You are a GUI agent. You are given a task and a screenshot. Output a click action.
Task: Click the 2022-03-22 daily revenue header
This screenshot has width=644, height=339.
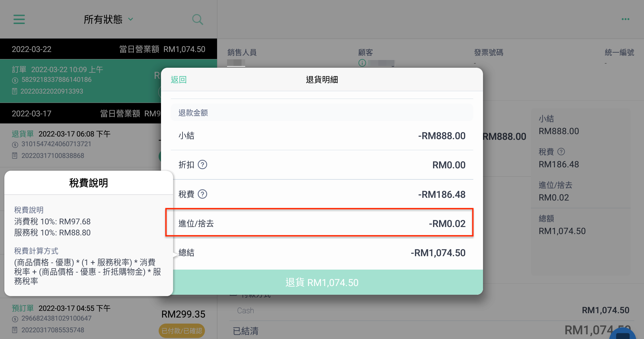click(x=108, y=49)
